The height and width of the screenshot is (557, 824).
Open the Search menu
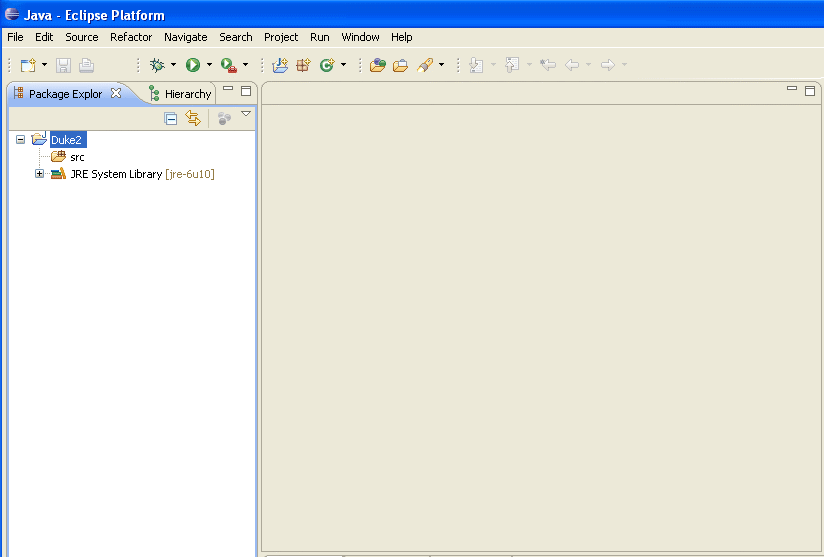coord(236,37)
